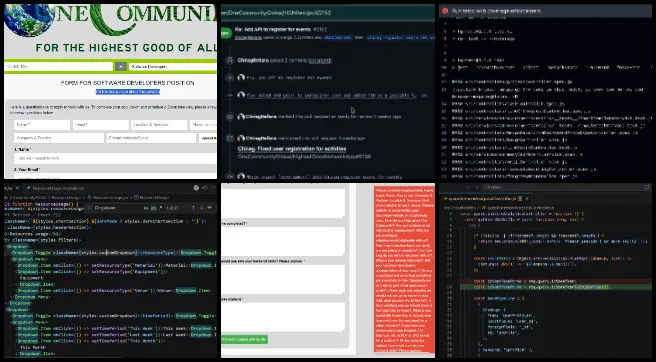The height and width of the screenshot is (362, 656).
Task: Click ChiragBellara avatar beside first commit
Action: click(241, 77)
